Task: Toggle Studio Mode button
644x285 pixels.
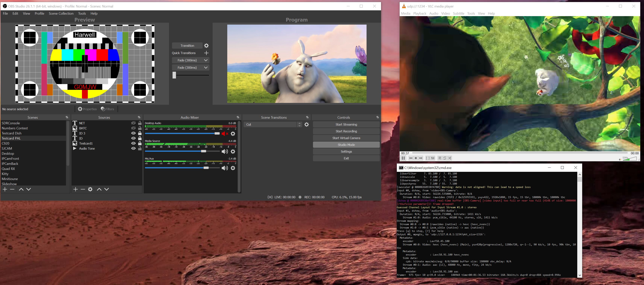Action: point(346,145)
